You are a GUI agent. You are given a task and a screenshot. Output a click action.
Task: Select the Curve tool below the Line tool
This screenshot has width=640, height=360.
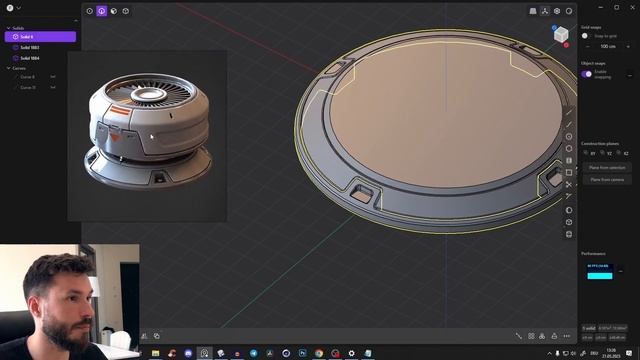pyautogui.click(x=569, y=124)
